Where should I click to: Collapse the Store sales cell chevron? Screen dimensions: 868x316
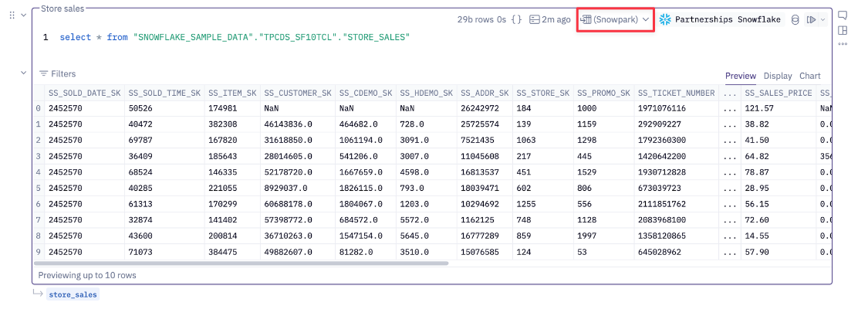(x=24, y=15)
